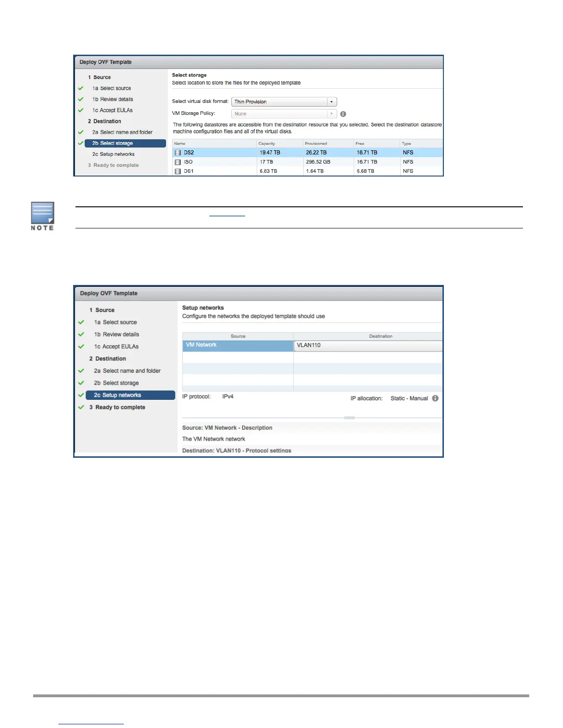563x728 pixels.
Task: Go to 1c Accept EULAs in storage dialog
Action: [112, 110]
